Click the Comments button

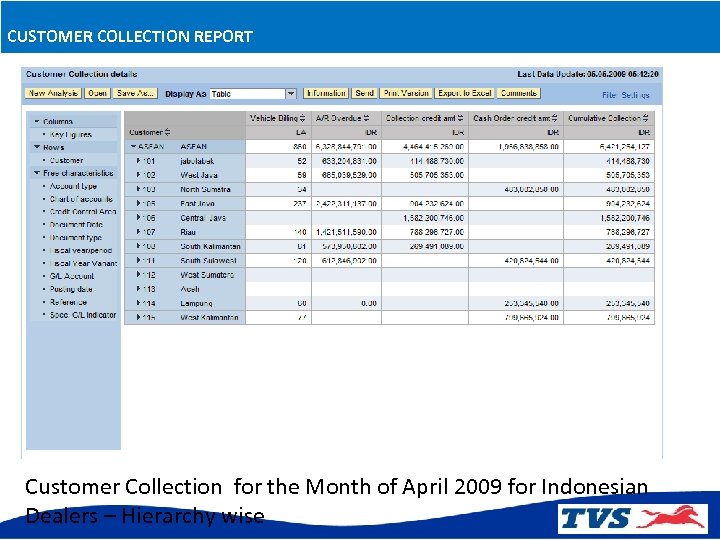[x=519, y=93]
